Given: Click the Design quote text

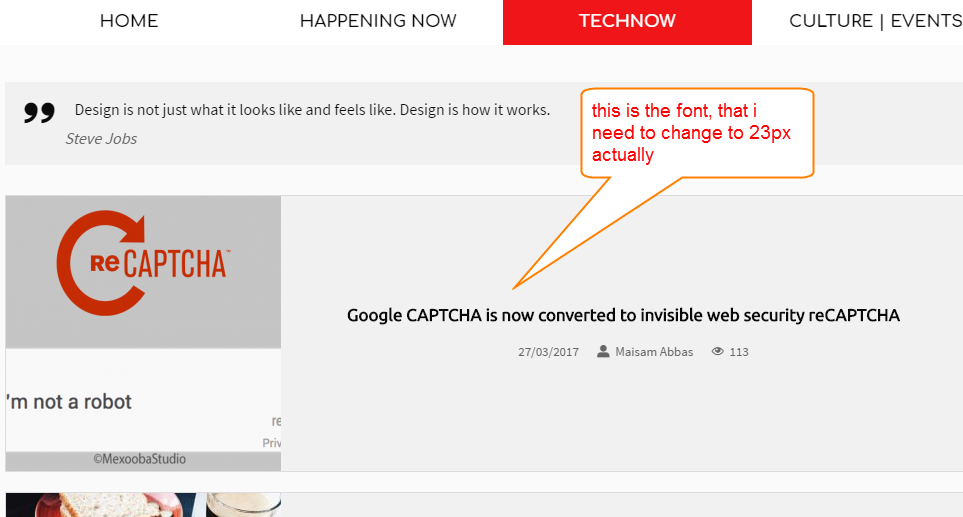Looking at the screenshot, I should click(312, 110).
